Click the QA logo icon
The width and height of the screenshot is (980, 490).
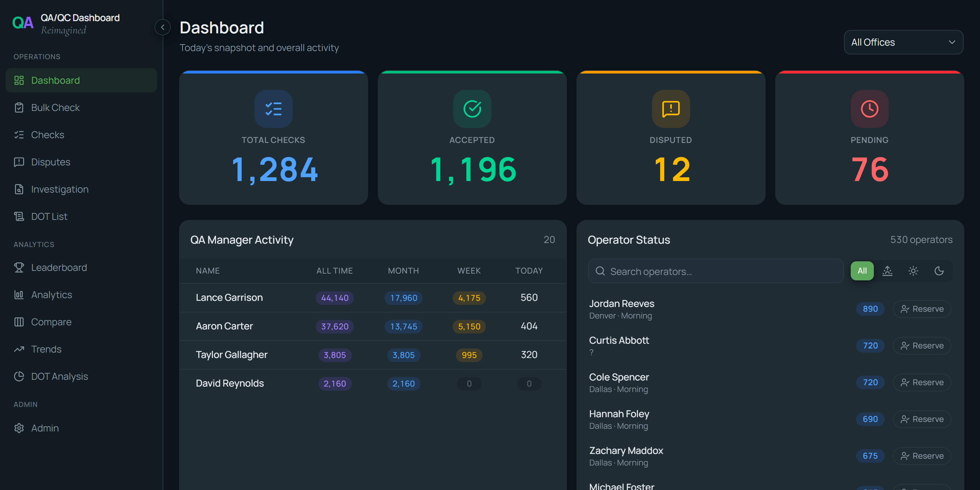tap(23, 23)
